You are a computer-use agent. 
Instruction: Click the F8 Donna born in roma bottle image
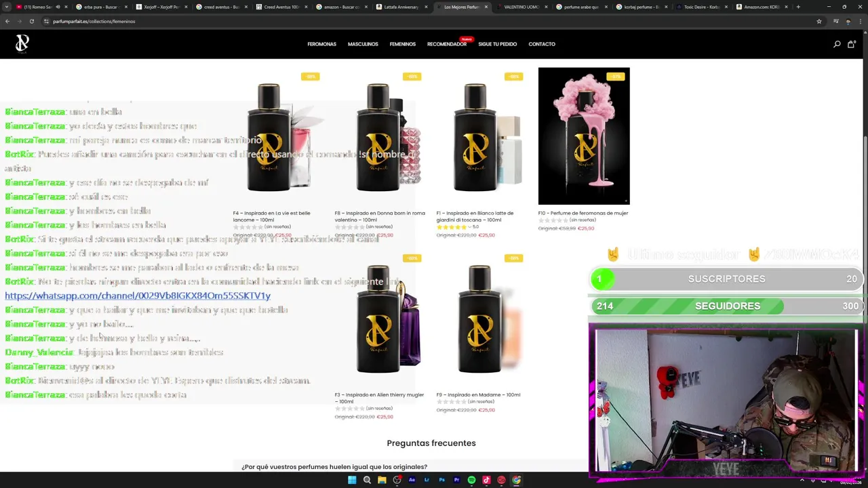coord(380,136)
